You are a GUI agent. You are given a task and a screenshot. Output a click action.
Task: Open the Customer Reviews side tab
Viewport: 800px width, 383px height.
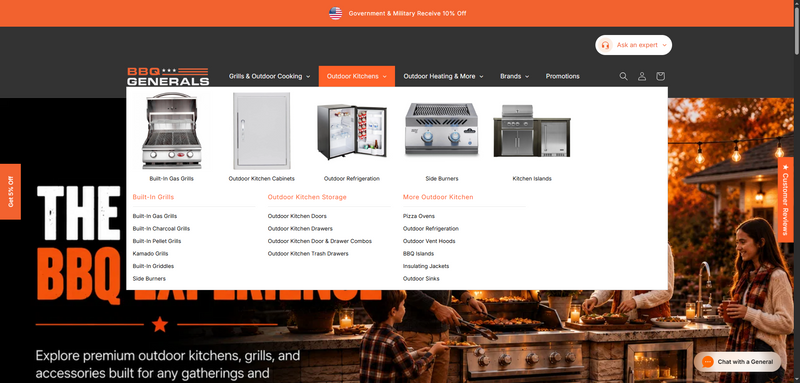tap(785, 199)
